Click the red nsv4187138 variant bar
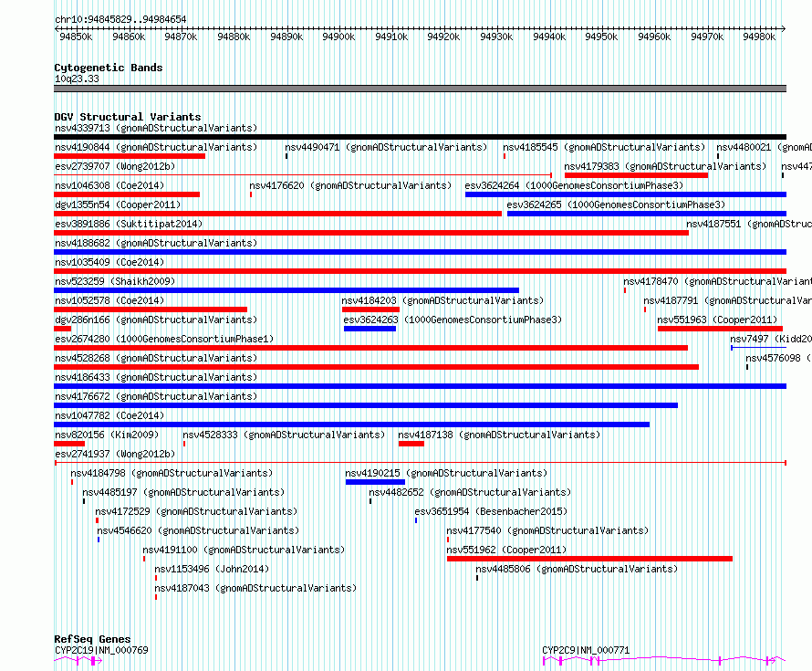Screen dimensions: 812x671 (411, 444)
